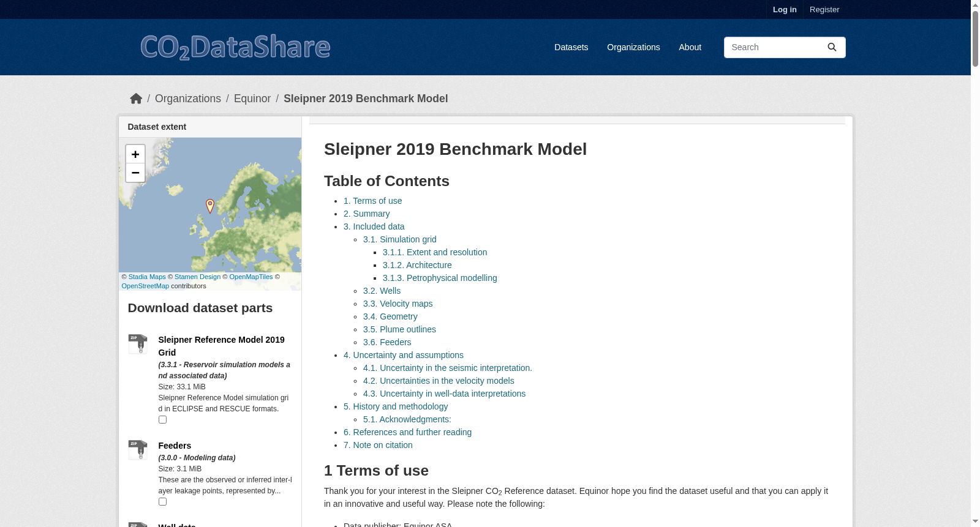Go to the Equinor breadcrumb
The image size is (980, 527).
point(252,99)
